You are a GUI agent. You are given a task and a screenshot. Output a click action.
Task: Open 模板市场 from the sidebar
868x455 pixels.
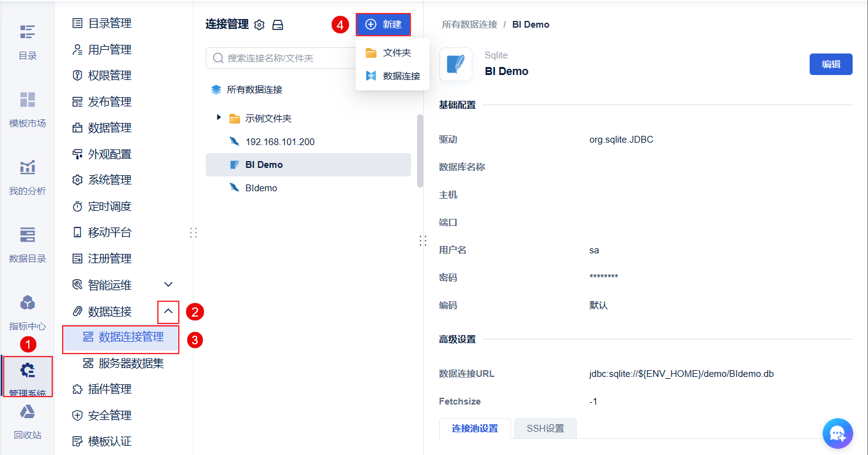[x=27, y=108]
